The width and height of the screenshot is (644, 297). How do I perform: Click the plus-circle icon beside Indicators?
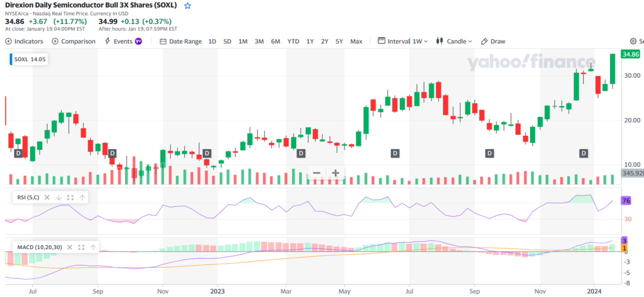pos(9,41)
